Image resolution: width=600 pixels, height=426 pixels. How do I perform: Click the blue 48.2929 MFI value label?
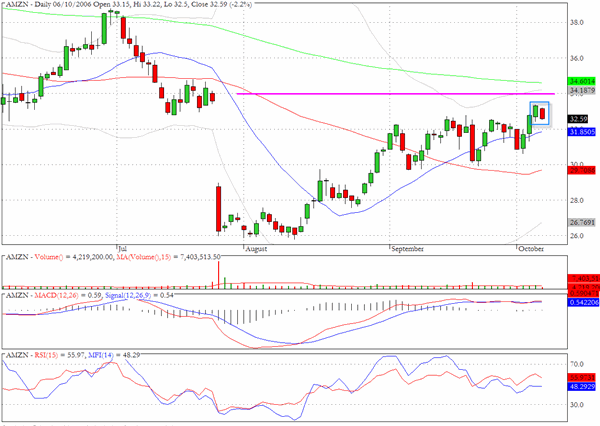click(582, 387)
